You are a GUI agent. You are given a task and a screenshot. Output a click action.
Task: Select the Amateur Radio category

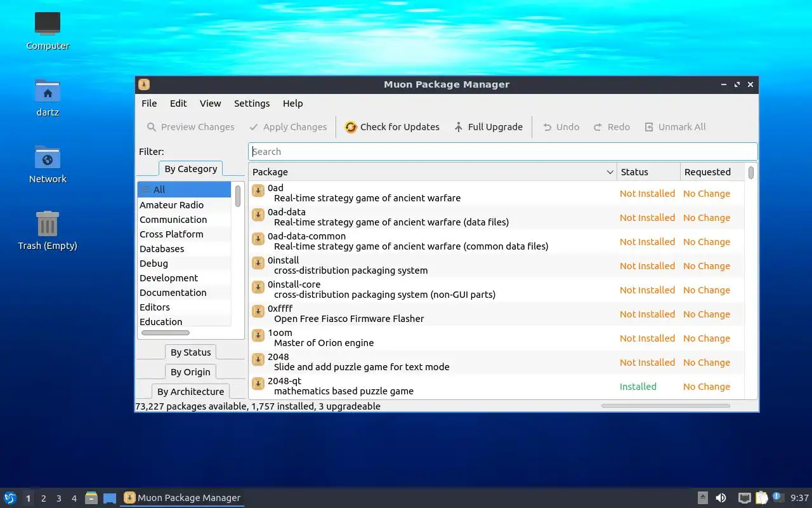(x=185, y=205)
